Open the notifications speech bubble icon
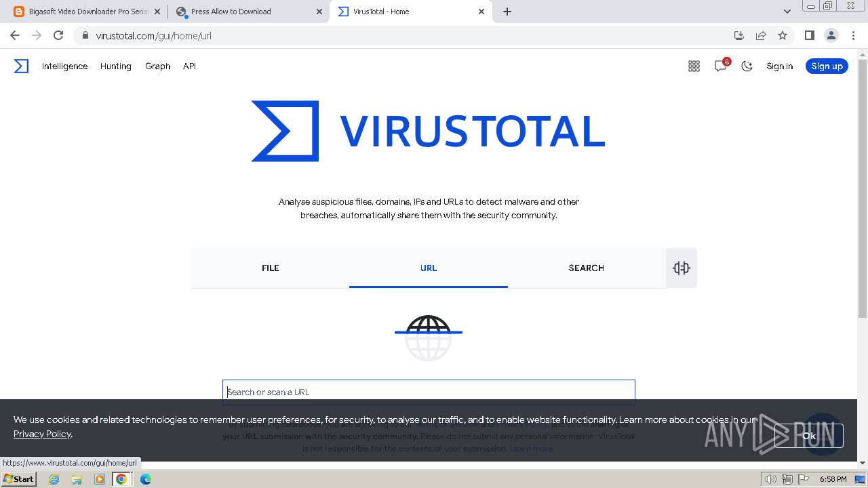 pos(720,66)
